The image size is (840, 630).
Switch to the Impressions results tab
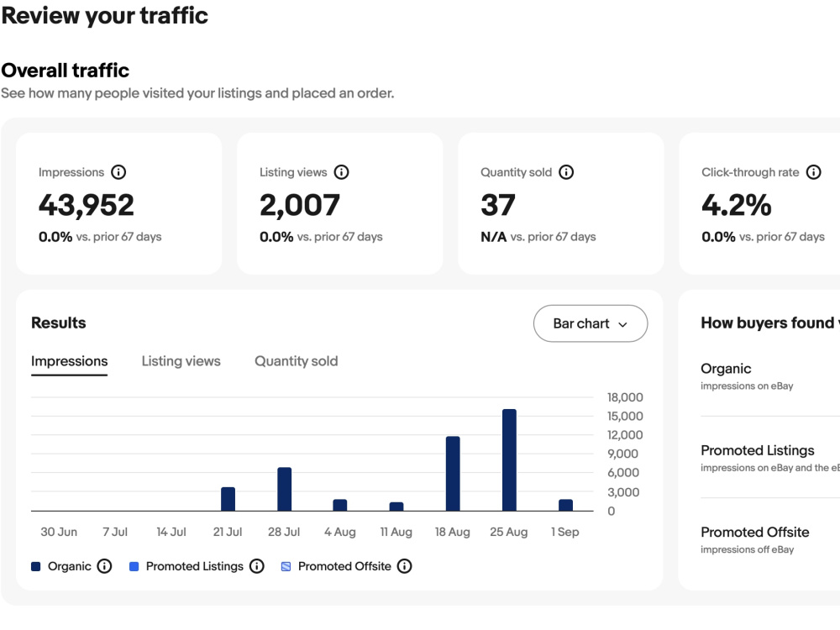tap(69, 361)
